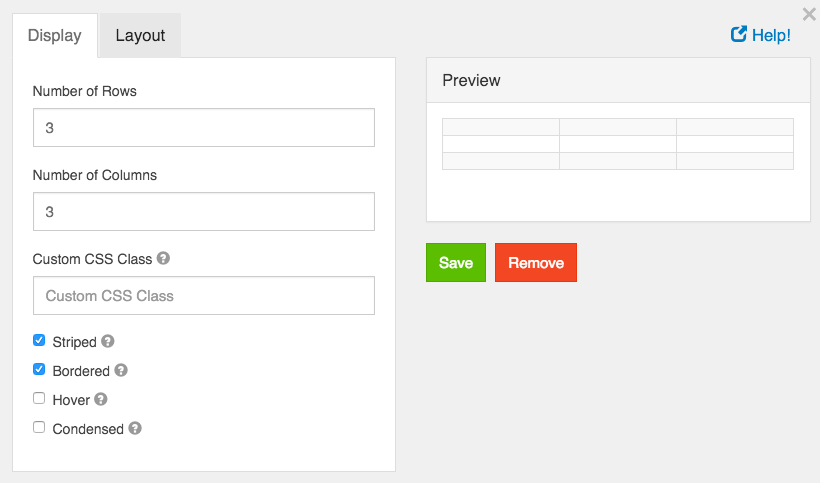Click the Striped option help icon
The width and height of the screenshot is (820, 483).
[x=108, y=341]
